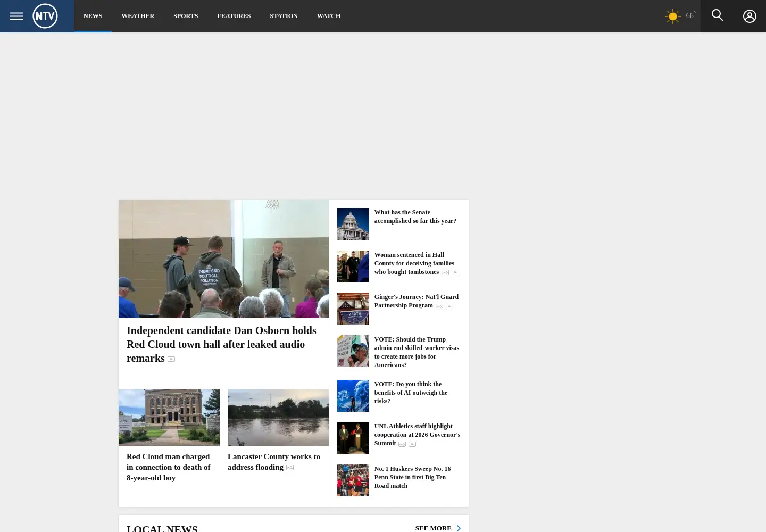Image resolution: width=766 pixels, height=532 pixels.
Task: Click the podium thumbnail for UNL Athletics story
Action: click(353, 438)
